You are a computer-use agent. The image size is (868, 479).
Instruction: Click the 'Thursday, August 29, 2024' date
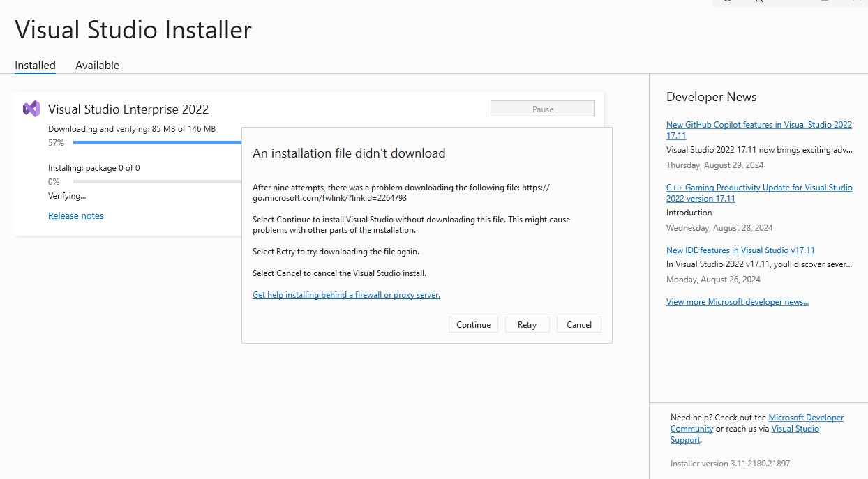[715, 165]
